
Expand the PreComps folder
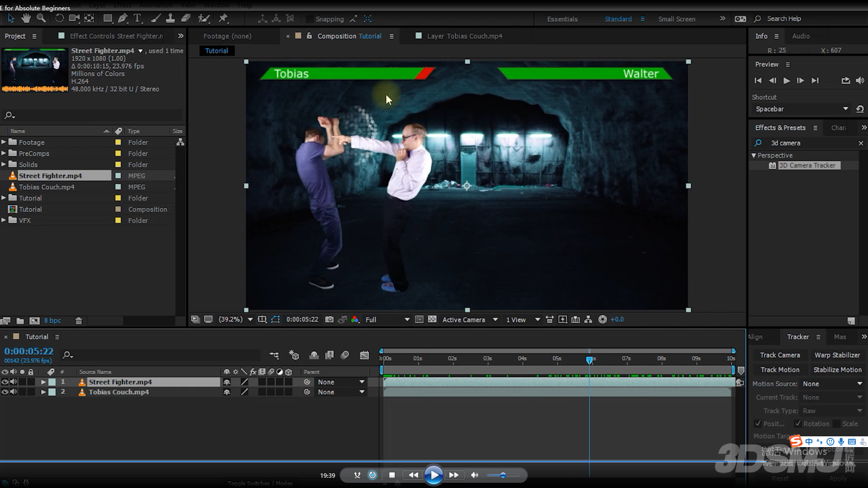[4, 153]
